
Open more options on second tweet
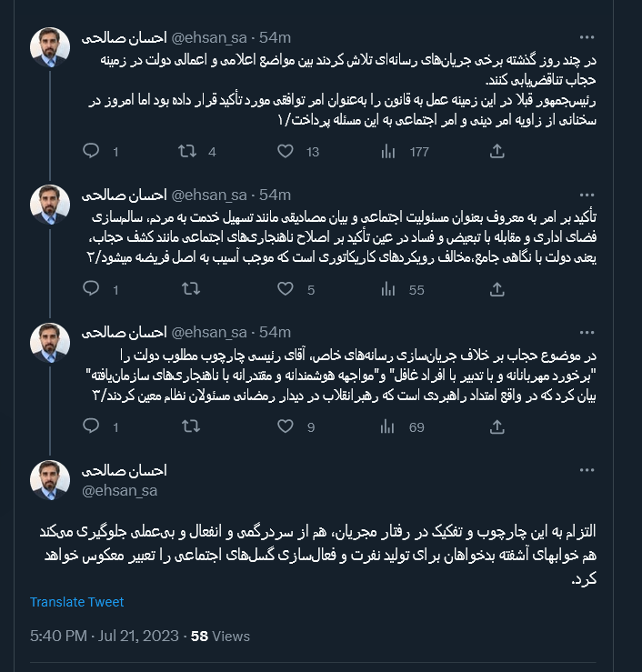pyautogui.click(x=587, y=196)
